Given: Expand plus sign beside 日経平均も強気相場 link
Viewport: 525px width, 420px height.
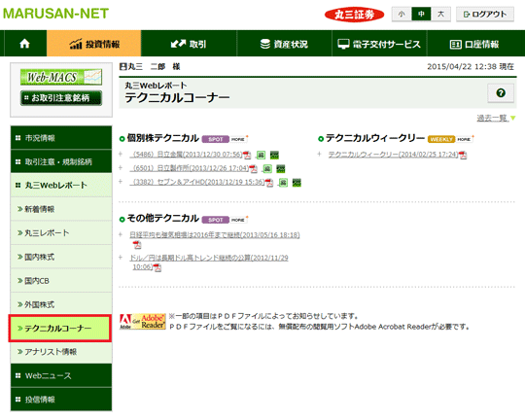Looking at the screenshot, I should (x=121, y=234).
